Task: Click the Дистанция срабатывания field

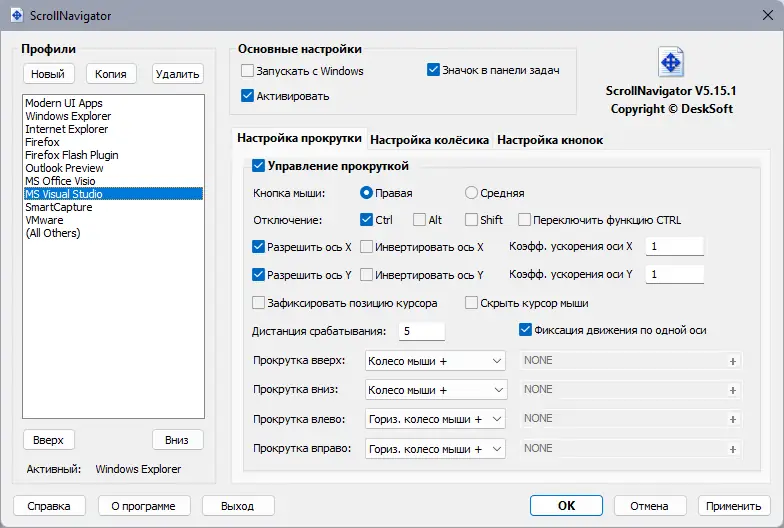Action: click(x=422, y=331)
